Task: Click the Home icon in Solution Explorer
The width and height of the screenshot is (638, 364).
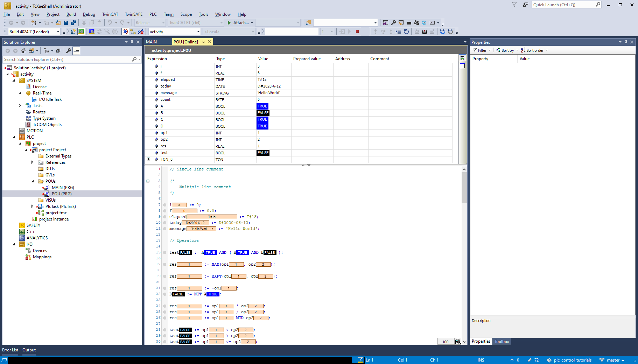Action: (x=23, y=51)
